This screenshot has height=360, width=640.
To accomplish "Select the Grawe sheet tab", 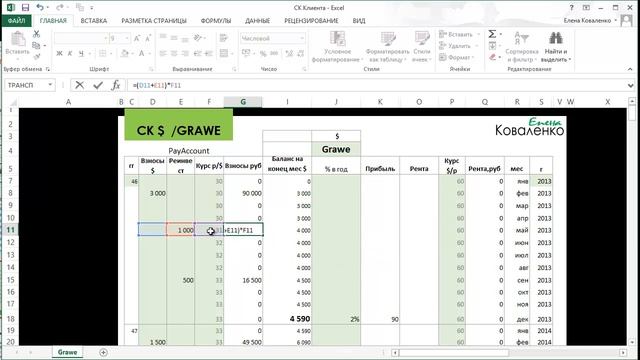I will 67,352.
